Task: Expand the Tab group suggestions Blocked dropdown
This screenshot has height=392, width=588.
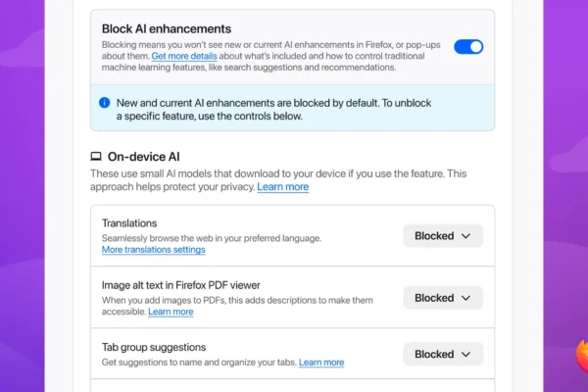Action: pyautogui.click(x=443, y=354)
